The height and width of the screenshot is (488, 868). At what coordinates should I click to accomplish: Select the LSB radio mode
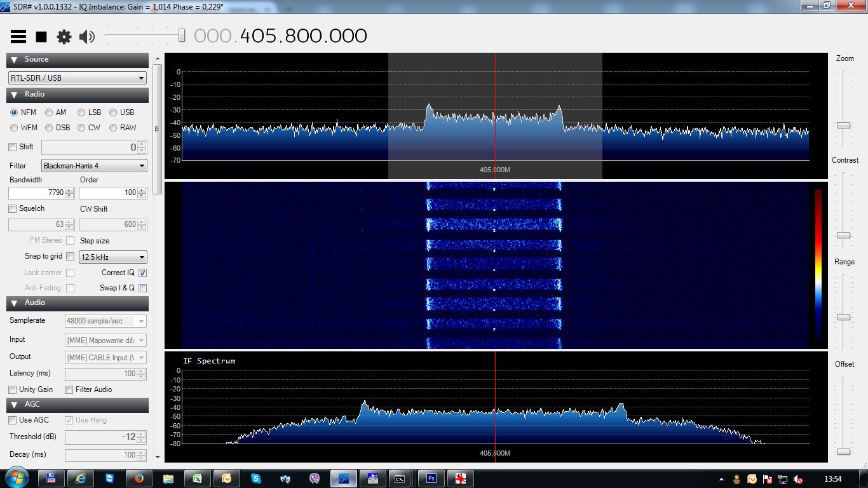coord(81,112)
